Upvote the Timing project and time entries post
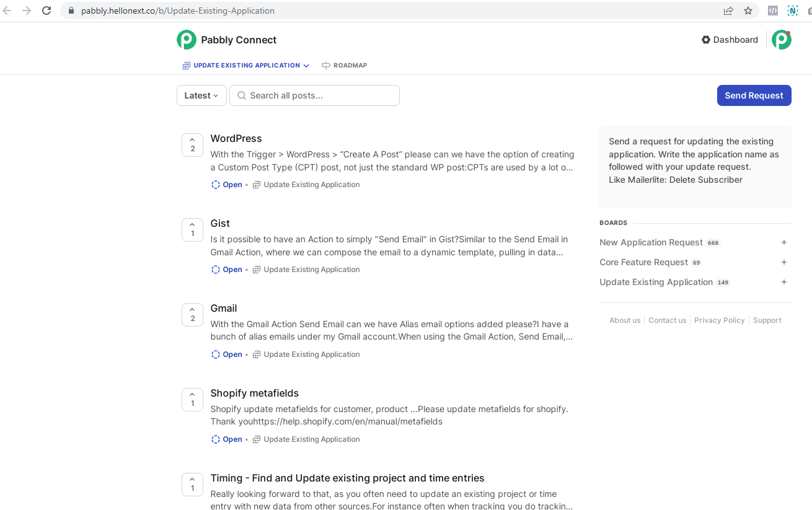The width and height of the screenshot is (812, 510). click(x=192, y=485)
